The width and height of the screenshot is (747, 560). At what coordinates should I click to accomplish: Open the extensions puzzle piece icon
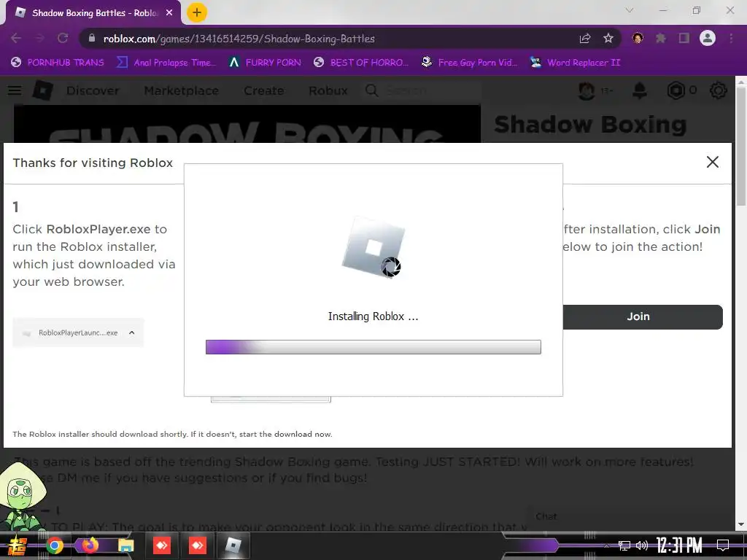pos(660,38)
